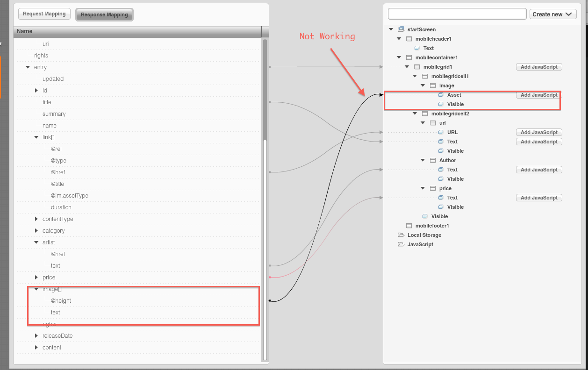Click the mobileheader1 component icon
Image resolution: width=588 pixels, height=370 pixels.
pos(409,39)
